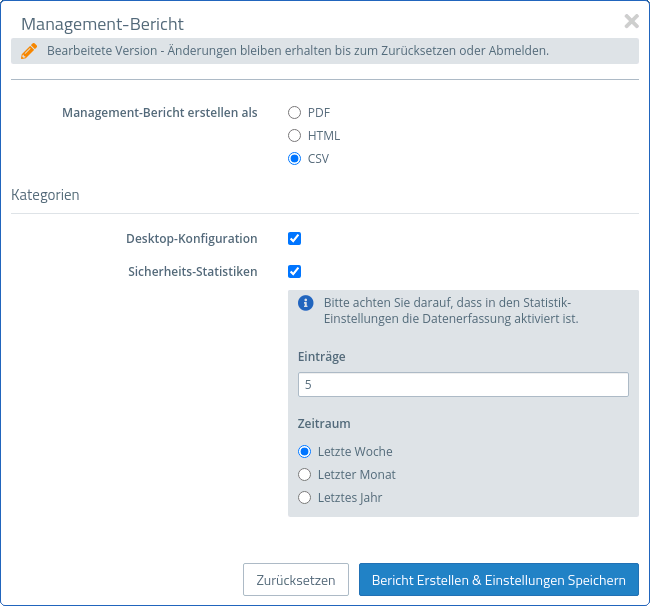Image resolution: width=650 pixels, height=606 pixels.
Task: Uncheck the Desktop-Konfiguration checkbox
Action: (x=295, y=239)
